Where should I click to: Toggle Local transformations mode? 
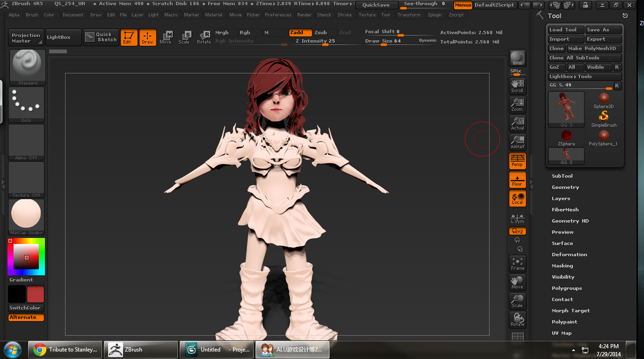click(517, 198)
